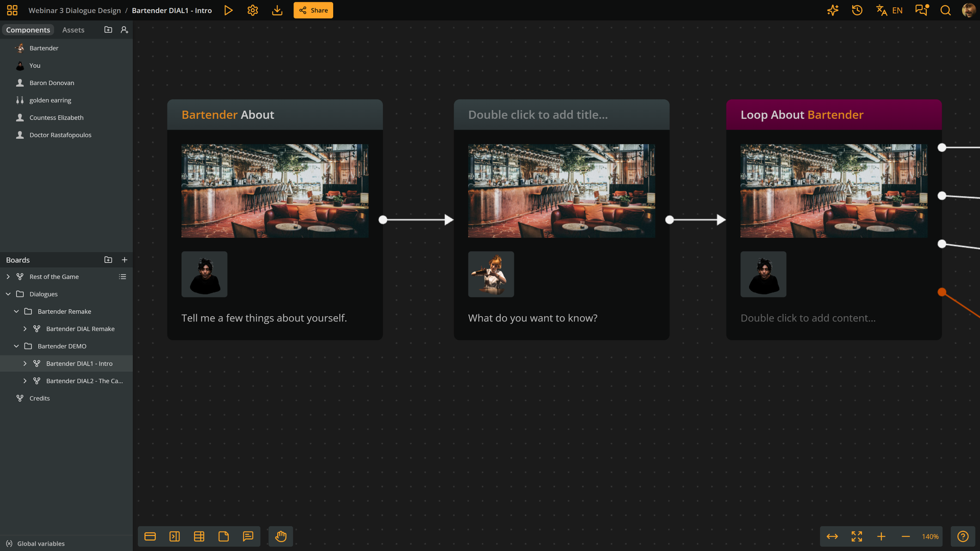Open the EN language translation selector
980x551 pixels.
pos(889,10)
